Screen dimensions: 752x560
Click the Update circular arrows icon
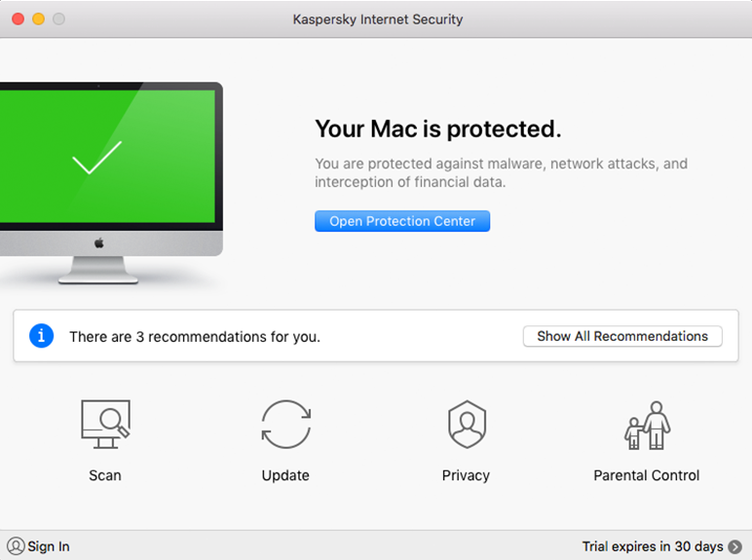click(285, 425)
